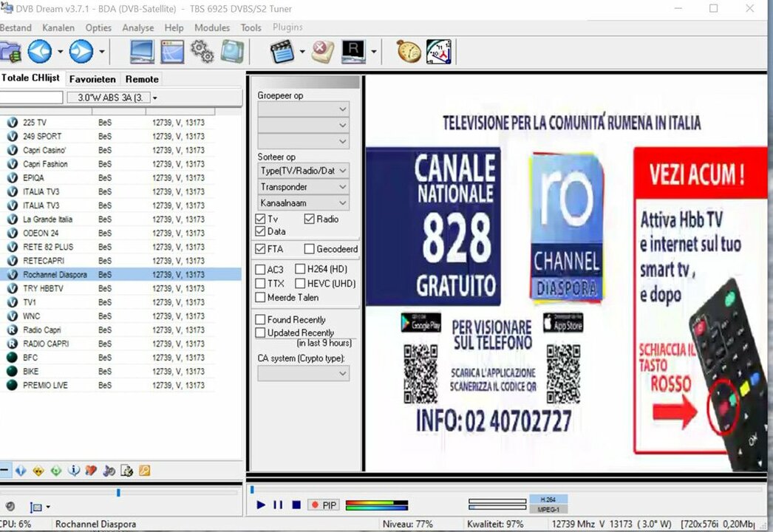The image size is (773, 532).
Task: Switch to the Favorieten tab
Action: point(92,79)
